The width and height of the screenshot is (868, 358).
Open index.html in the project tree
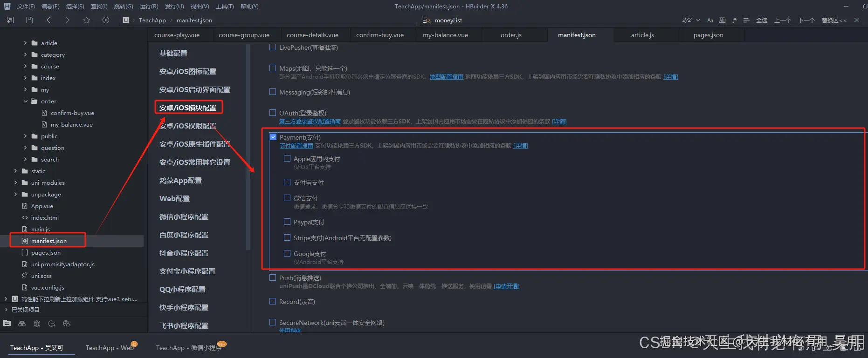pyautogui.click(x=45, y=217)
